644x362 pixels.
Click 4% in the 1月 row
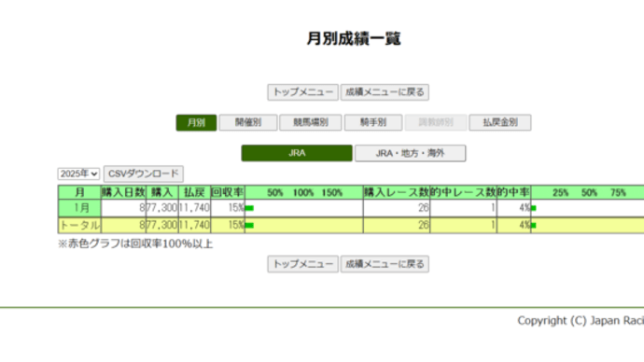tap(525, 208)
